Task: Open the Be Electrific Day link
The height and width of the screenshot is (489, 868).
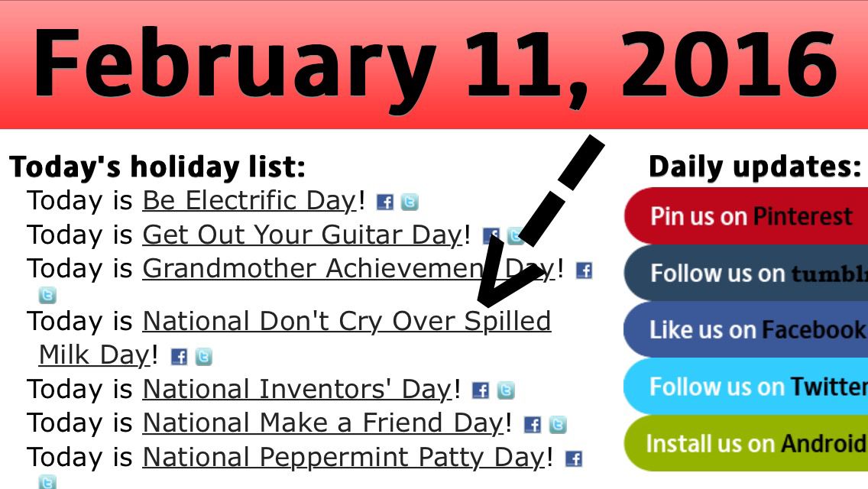Action: click(x=249, y=200)
